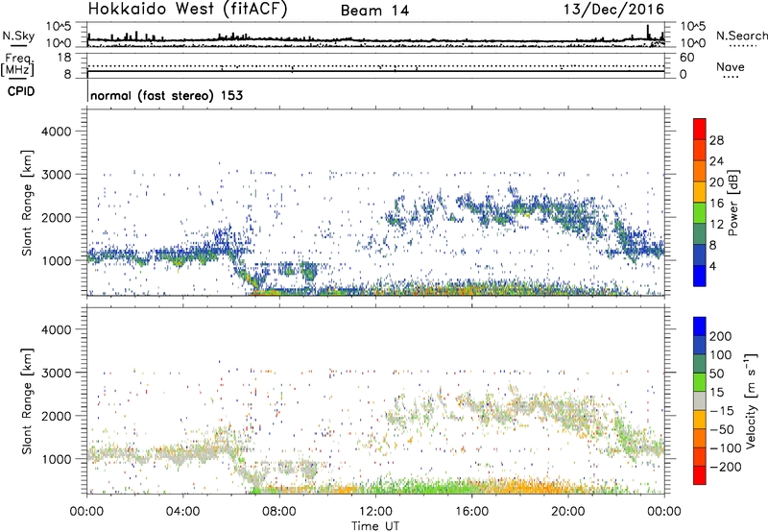Click the "20:00" time tick label
This screenshot has height=532, width=768.
567,512
